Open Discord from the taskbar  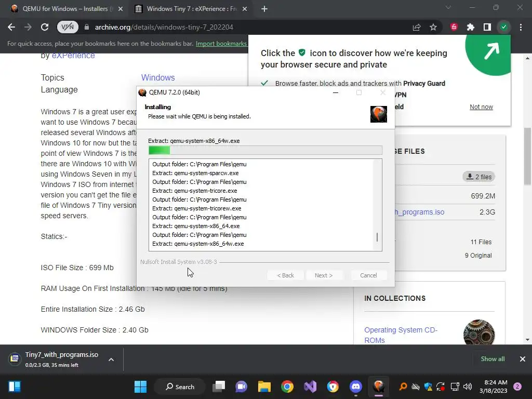pos(355,387)
